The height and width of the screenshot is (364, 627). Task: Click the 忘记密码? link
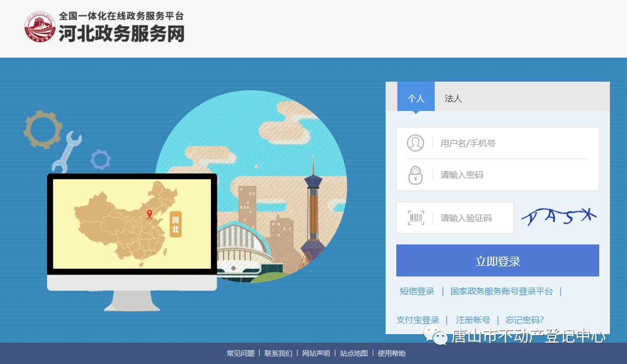524,320
